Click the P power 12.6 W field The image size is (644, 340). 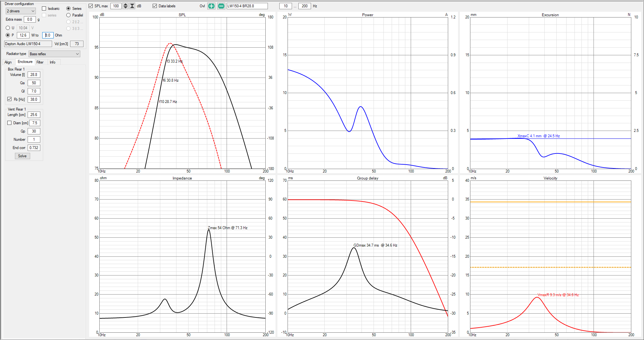23,35
